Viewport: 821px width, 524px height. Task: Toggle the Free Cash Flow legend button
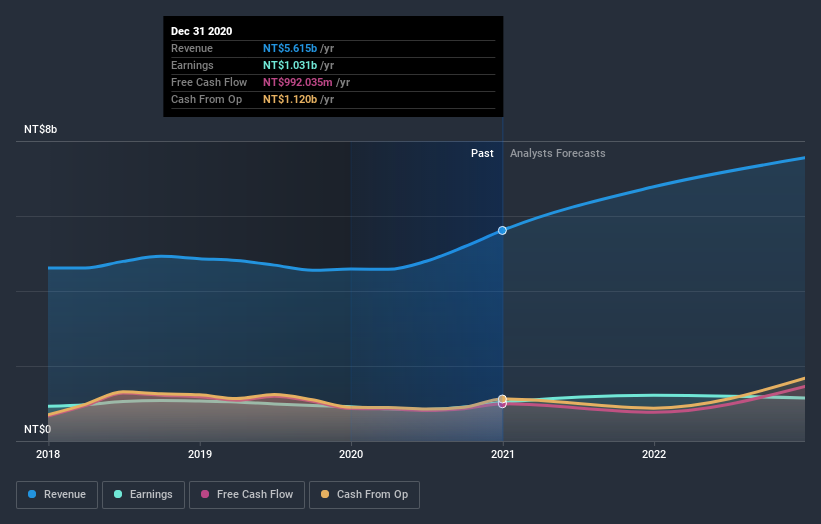(x=247, y=495)
